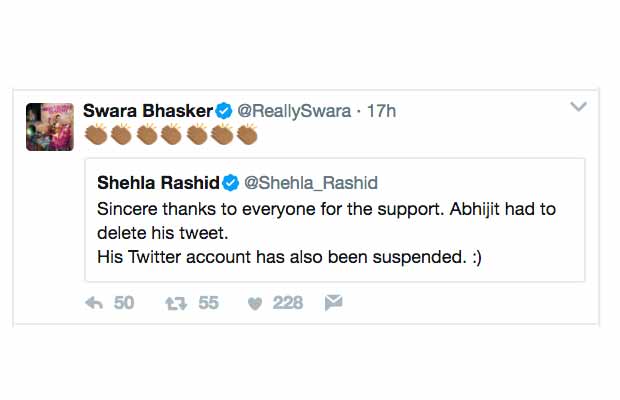
Task: Click the last clapping hands emoji
Action: pyautogui.click(x=246, y=133)
